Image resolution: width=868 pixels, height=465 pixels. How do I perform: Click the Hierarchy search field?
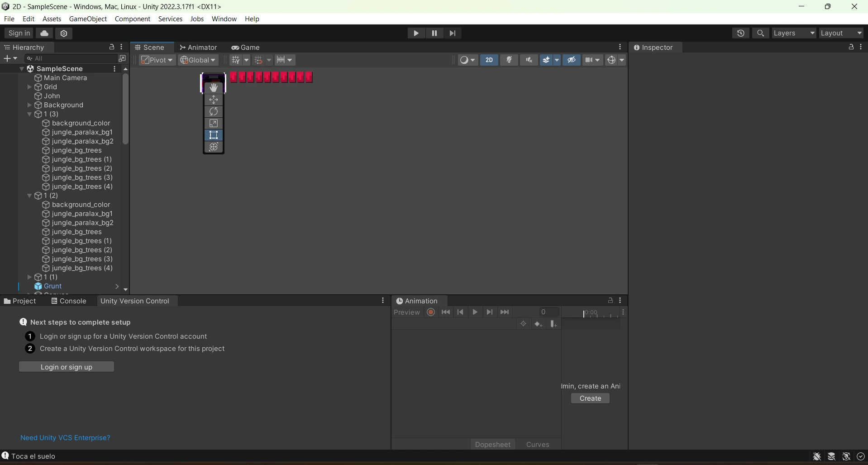(x=72, y=58)
